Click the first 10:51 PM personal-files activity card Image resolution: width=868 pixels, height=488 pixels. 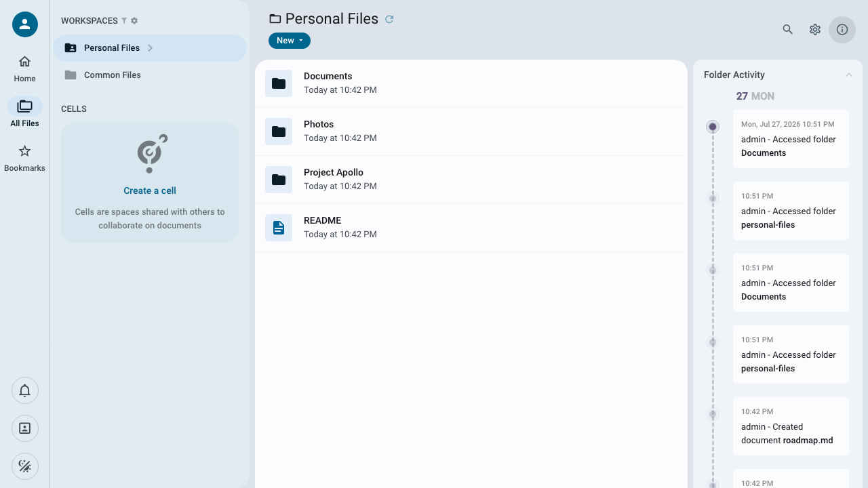791,211
